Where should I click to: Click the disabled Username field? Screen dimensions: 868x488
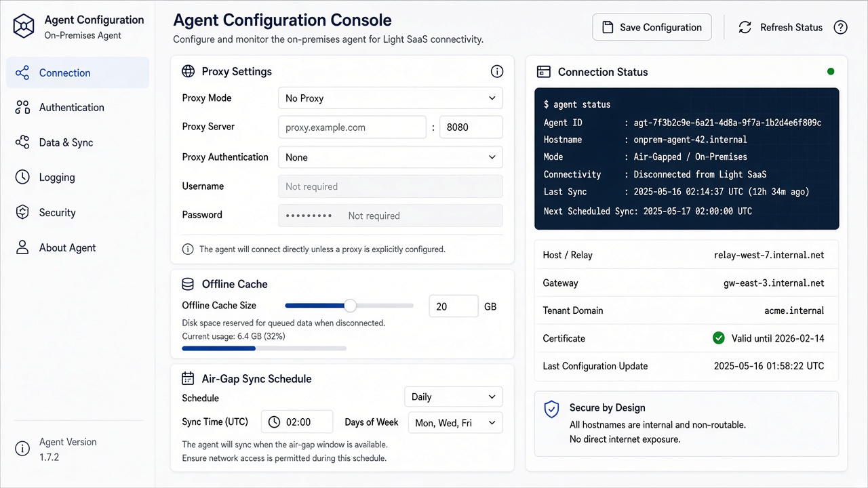tap(391, 186)
